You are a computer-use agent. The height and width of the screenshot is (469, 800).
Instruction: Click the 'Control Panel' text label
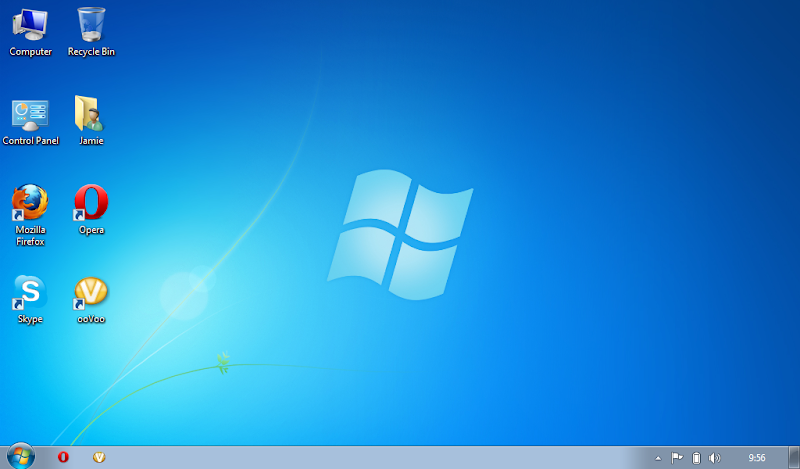[x=31, y=141]
